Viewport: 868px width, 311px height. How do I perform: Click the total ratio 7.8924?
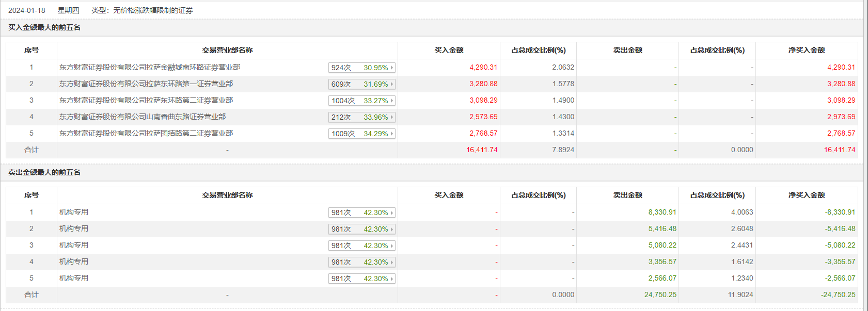[563, 150]
